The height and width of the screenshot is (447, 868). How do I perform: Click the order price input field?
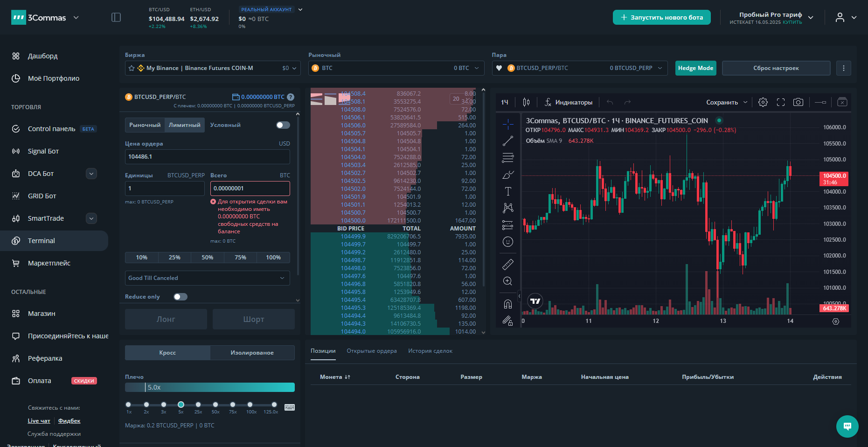click(x=207, y=157)
